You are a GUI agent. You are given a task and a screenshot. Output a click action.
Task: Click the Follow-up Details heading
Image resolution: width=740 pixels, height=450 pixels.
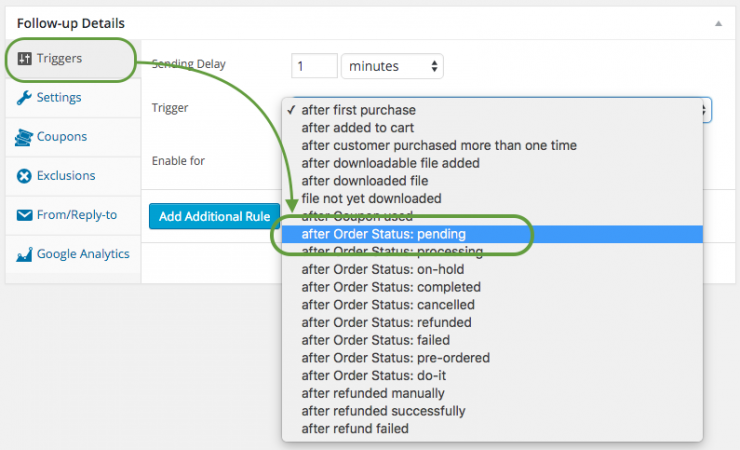pos(71,23)
